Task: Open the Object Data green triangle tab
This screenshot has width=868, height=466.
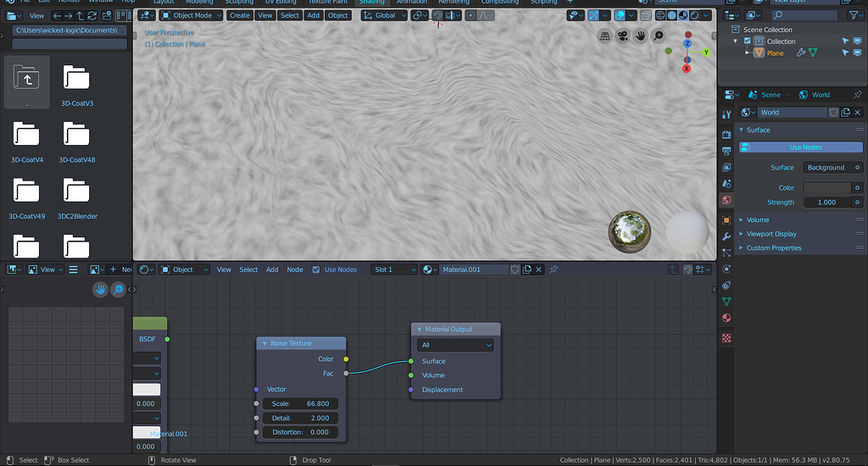Action: point(726,302)
